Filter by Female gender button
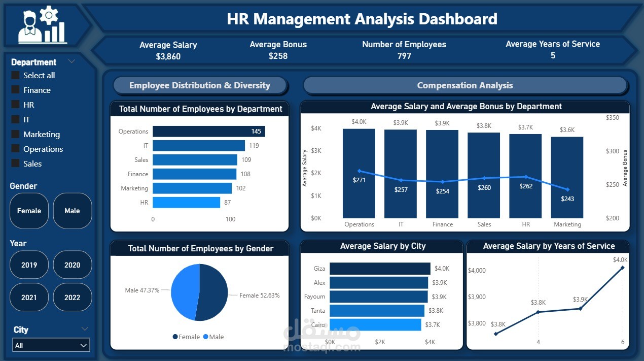Screen dimensions: 644x361 pyautogui.click(x=29, y=211)
